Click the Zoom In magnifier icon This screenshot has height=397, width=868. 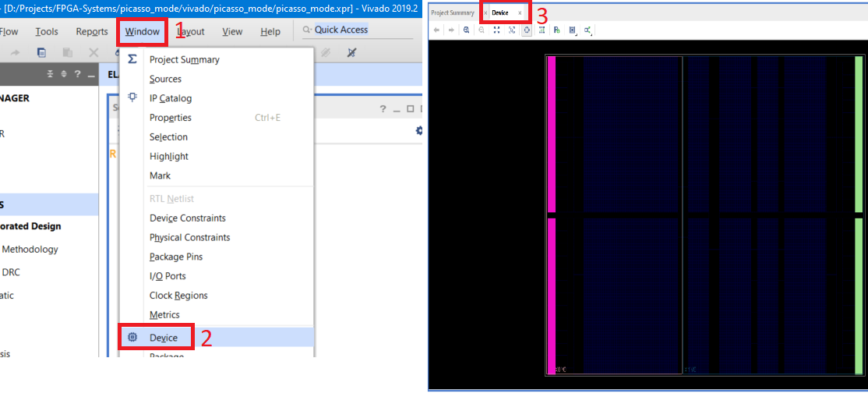pos(466,30)
